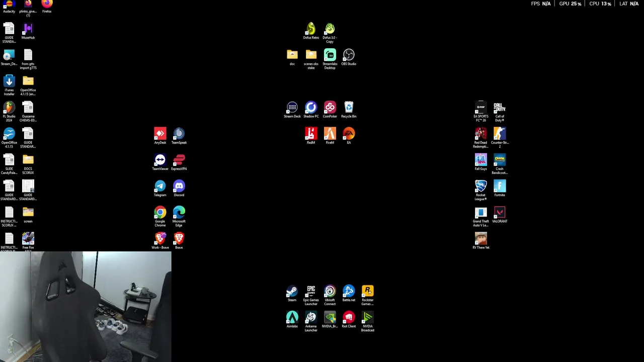Select the iTunes Installer icon
Viewport: 644px width, 362px height.
coord(9,85)
